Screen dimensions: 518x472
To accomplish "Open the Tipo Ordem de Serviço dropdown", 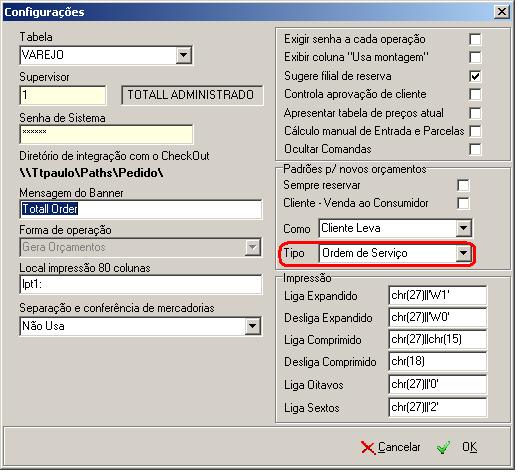I will point(463,253).
